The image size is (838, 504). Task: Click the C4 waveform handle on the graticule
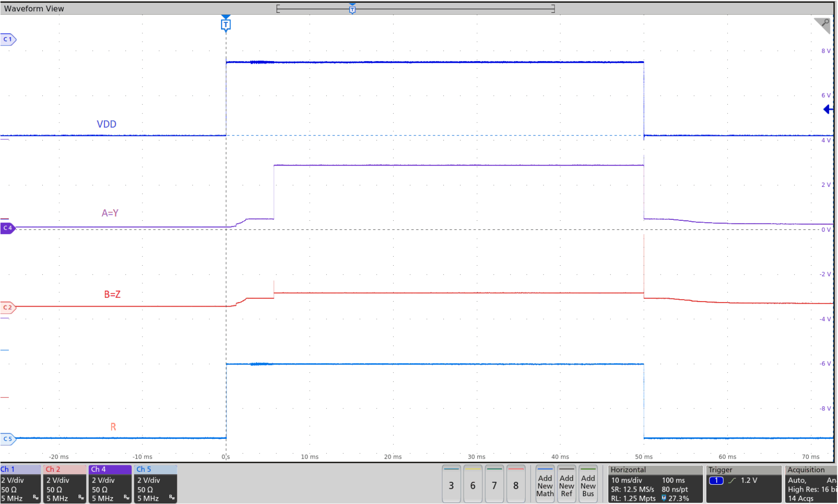tap(7, 228)
